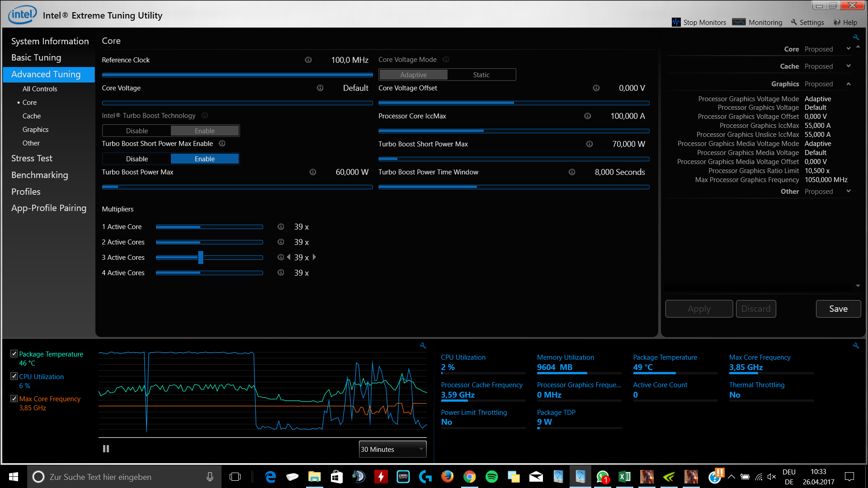Open the Stress Test section

[x=32, y=158]
